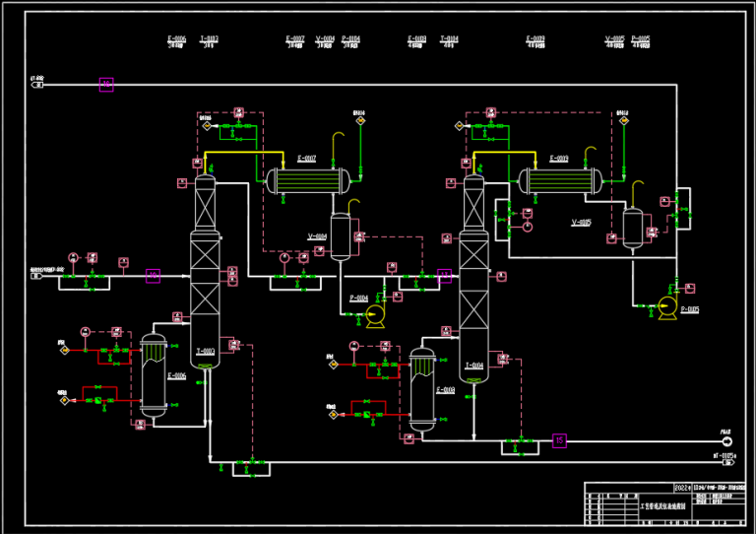This screenshot has height=534, width=756.
Task: Select magenta tag box left of T-0104 column
Action: pos(445,276)
